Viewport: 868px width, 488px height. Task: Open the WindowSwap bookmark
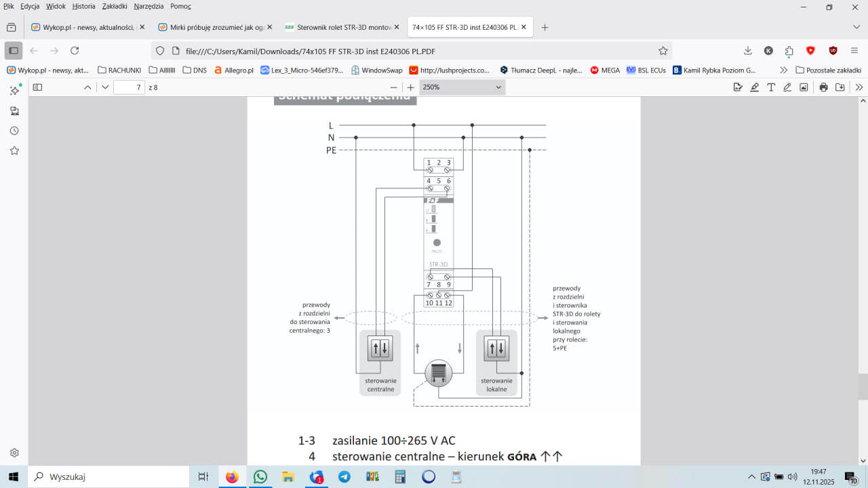point(376,70)
